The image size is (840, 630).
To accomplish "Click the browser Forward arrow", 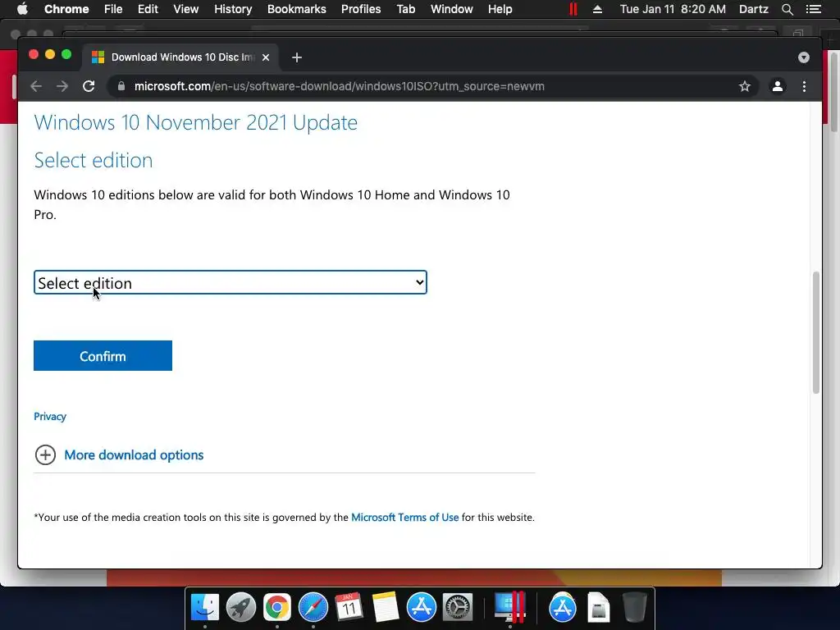I will pyautogui.click(x=62, y=86).
